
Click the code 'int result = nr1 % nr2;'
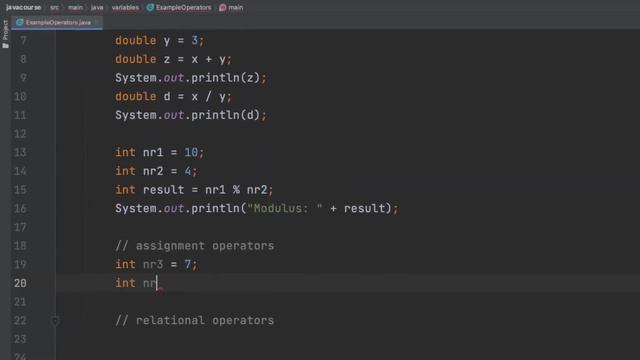194,190
